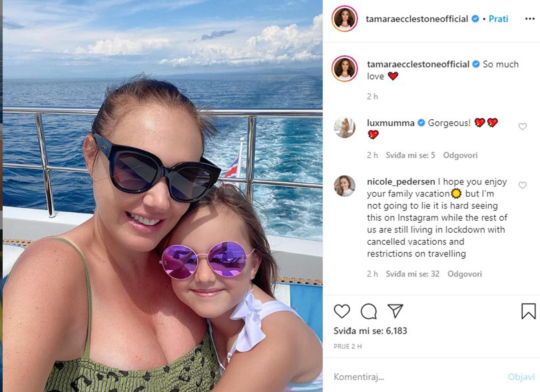Reply to nicole_pedersen's comment via Odgovori
540x392 pixels.
[x=465, y=274]
